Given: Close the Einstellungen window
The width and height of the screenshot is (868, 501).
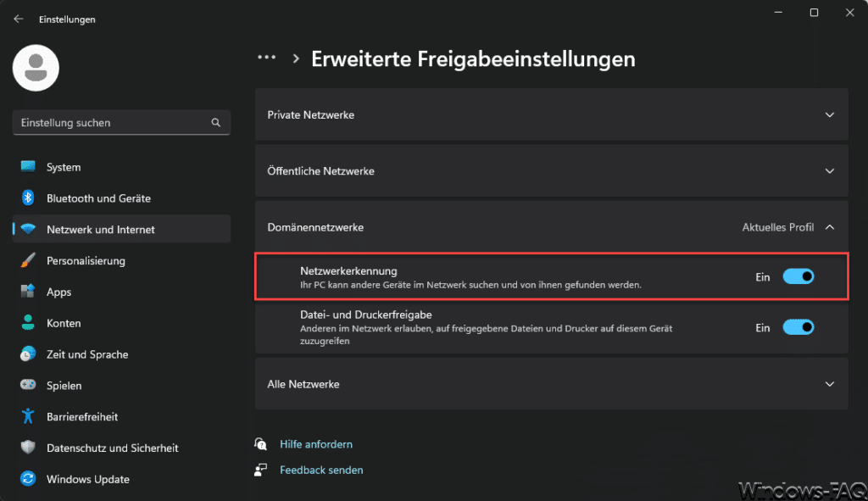Looking at the screenshot, I should (x=849, y=12).
